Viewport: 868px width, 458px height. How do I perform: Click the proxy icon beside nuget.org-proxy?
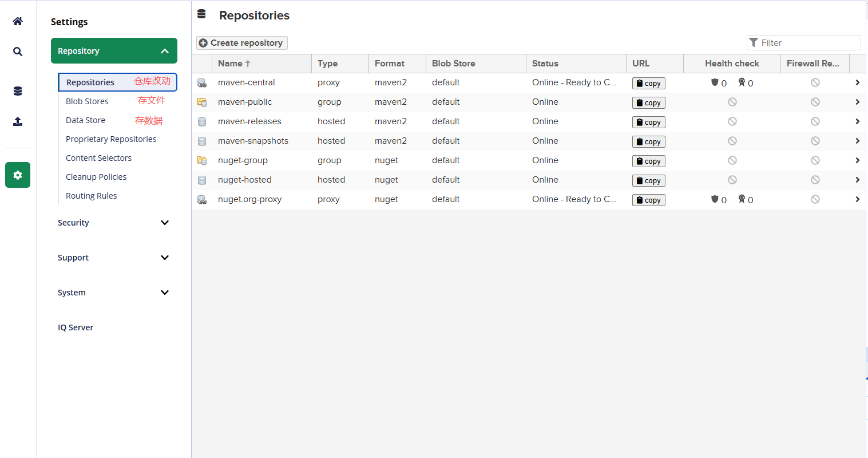click(202, 200)
